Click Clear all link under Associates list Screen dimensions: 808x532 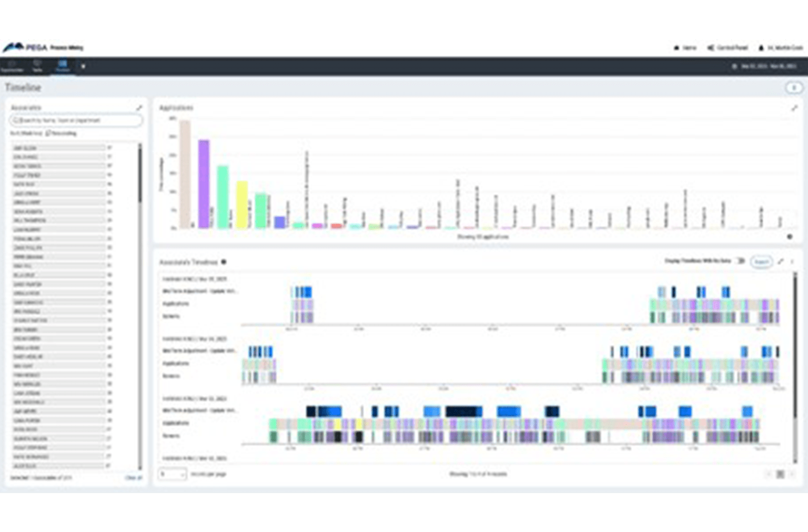coord(134,478)
